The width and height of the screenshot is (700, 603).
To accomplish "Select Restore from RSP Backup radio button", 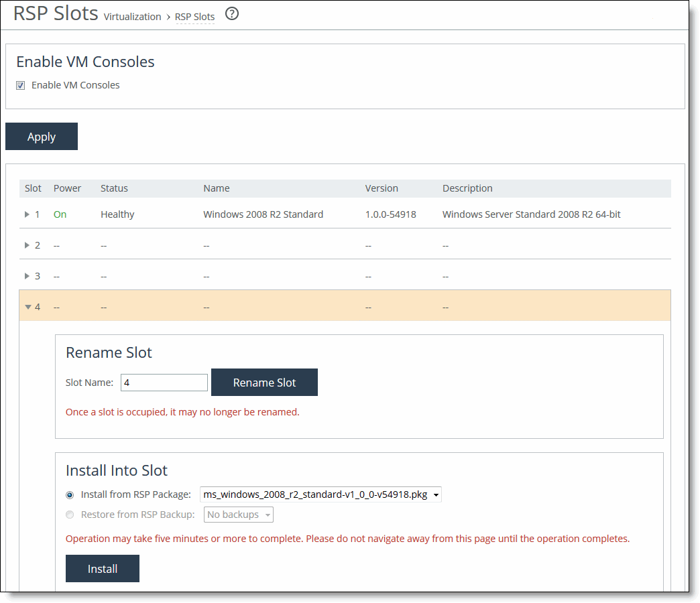I will (x=70, y=515).
